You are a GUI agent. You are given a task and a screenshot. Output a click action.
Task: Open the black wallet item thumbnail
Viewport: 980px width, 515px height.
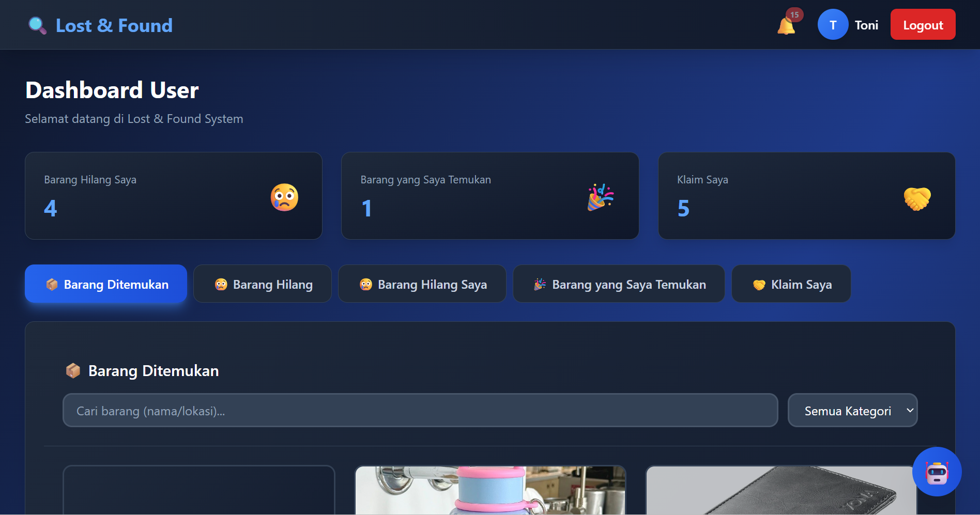pos(780,490)
